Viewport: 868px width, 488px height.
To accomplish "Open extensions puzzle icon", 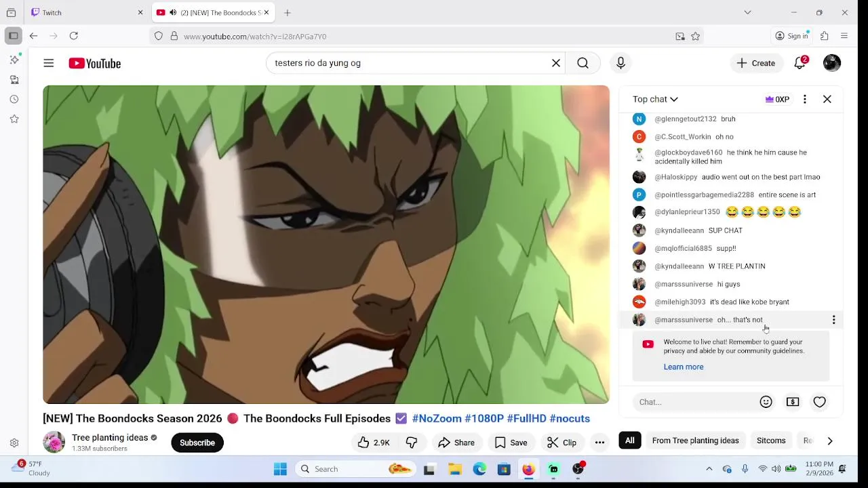I will (x=825, y=36).
